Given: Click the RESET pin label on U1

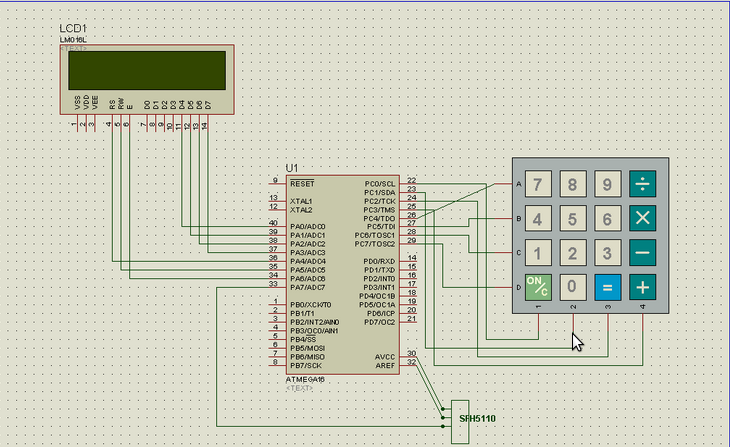Looking at the screenshot, I should (302, 184).
